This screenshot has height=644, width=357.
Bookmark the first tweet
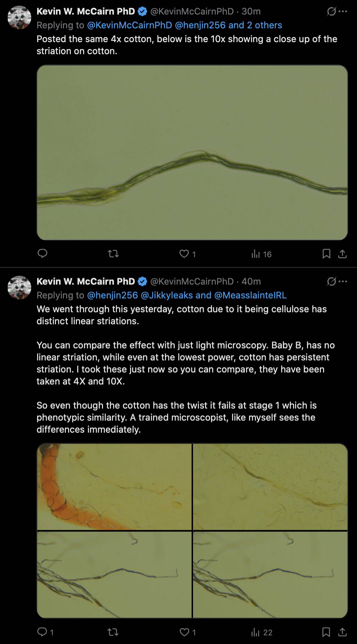coord(326,254)
